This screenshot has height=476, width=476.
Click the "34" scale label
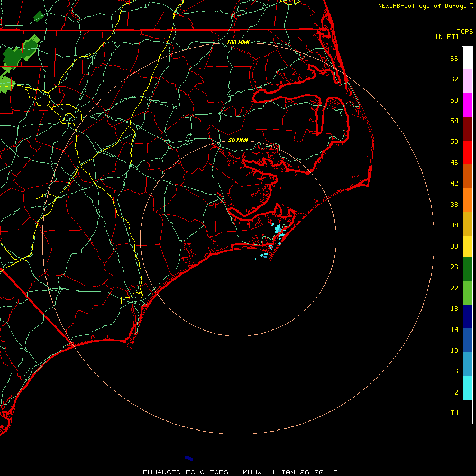click(x=454, y=225)
